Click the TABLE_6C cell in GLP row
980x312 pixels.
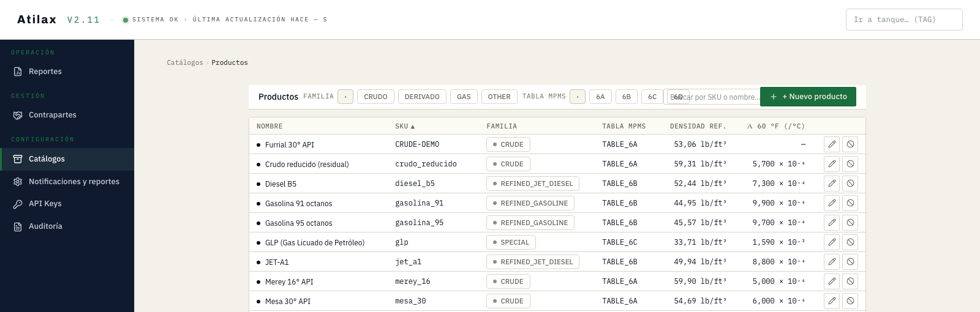tap(620, 242)
